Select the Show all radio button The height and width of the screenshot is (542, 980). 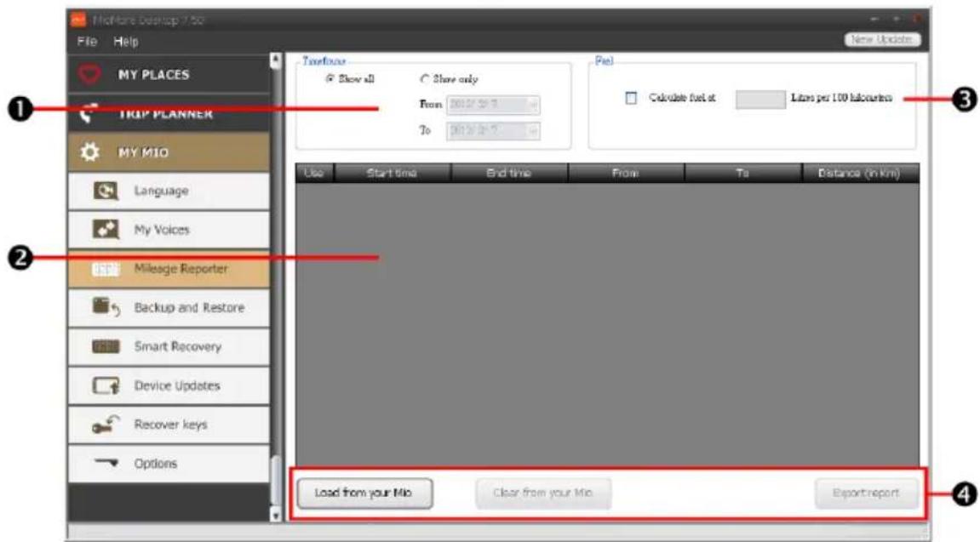coord(330,78)
